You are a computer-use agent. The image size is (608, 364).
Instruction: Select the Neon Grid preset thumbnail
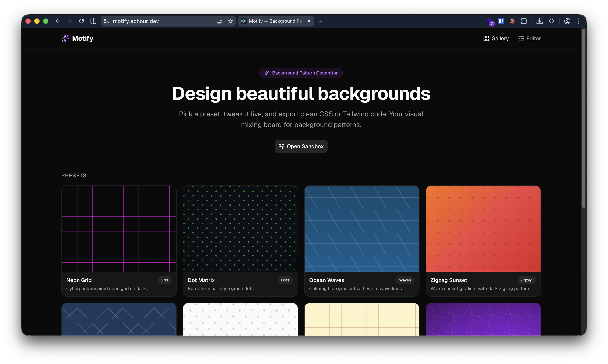click(119, 229)
